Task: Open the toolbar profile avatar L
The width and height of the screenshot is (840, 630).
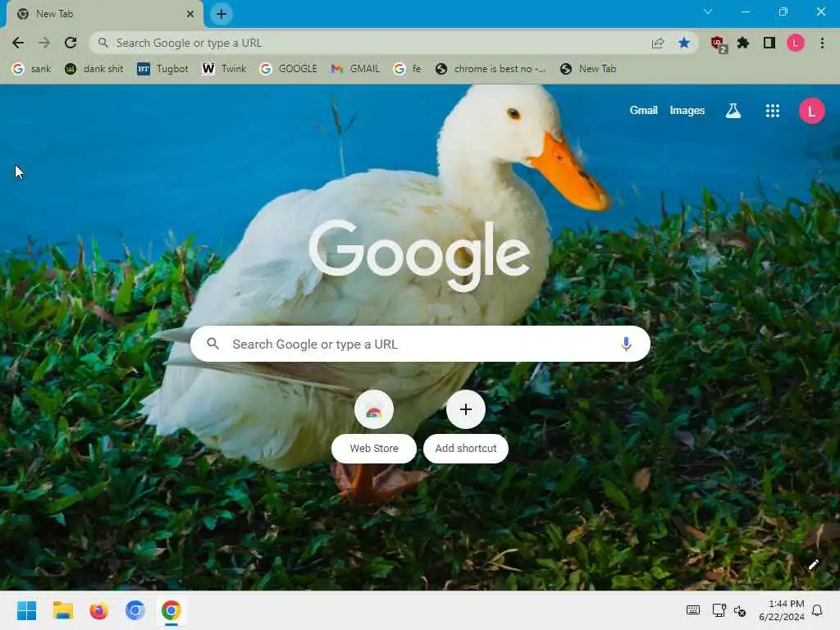Action: [796, 43]
